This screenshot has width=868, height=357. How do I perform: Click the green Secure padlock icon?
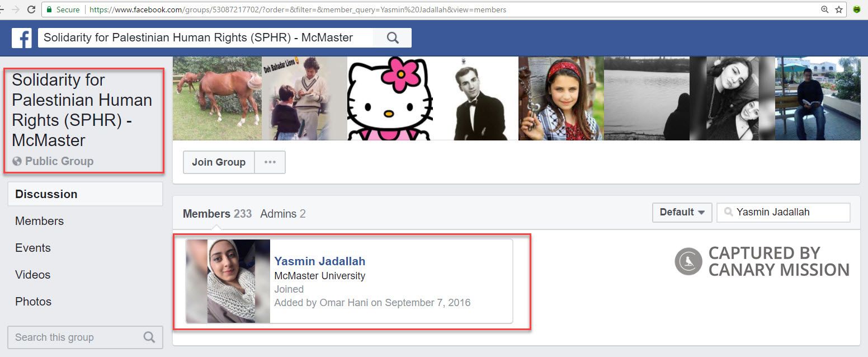[x=49, y=10]
